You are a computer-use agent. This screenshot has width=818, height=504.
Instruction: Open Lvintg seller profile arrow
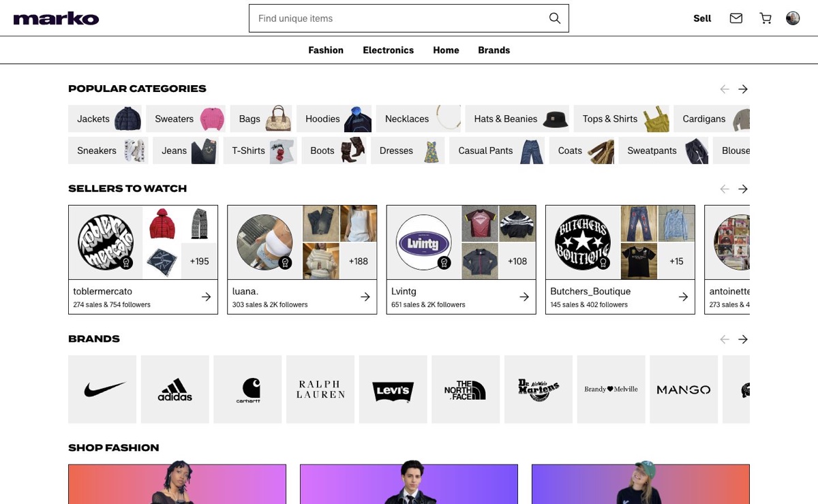pyautogui.click(x=524, y=297)
